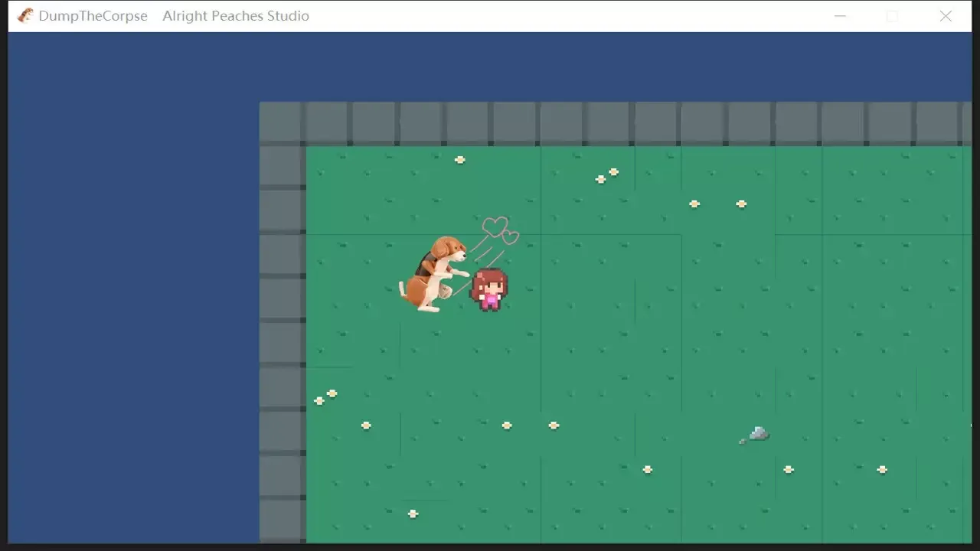Click the Alright Peaches Studio title text

(x=236, y=16)
